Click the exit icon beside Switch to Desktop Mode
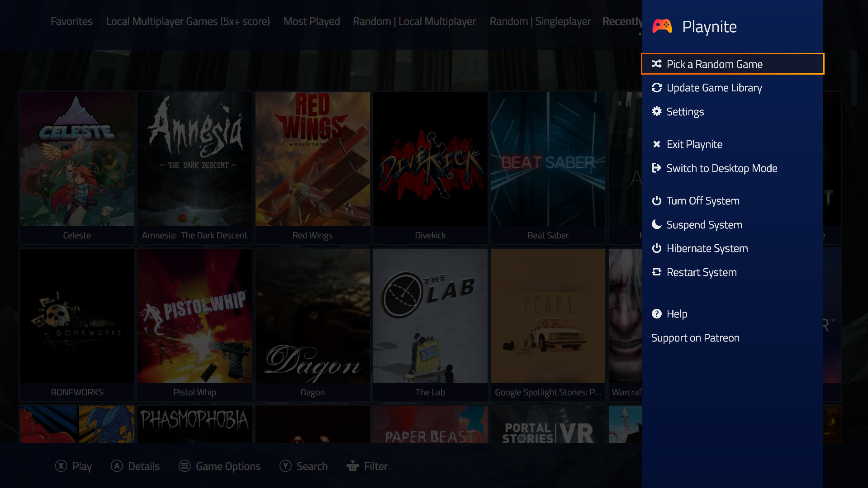This screenshot has height=488, width=868. pos(657,168)
